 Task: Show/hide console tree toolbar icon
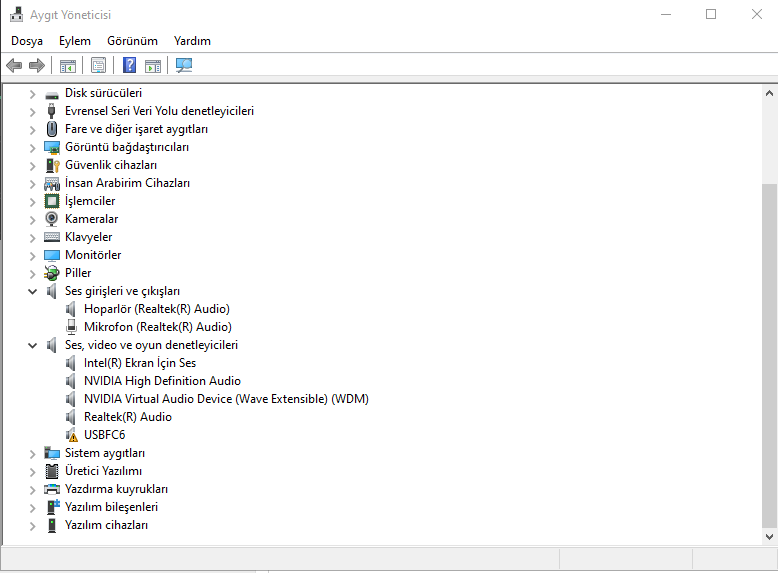[68, 65]
